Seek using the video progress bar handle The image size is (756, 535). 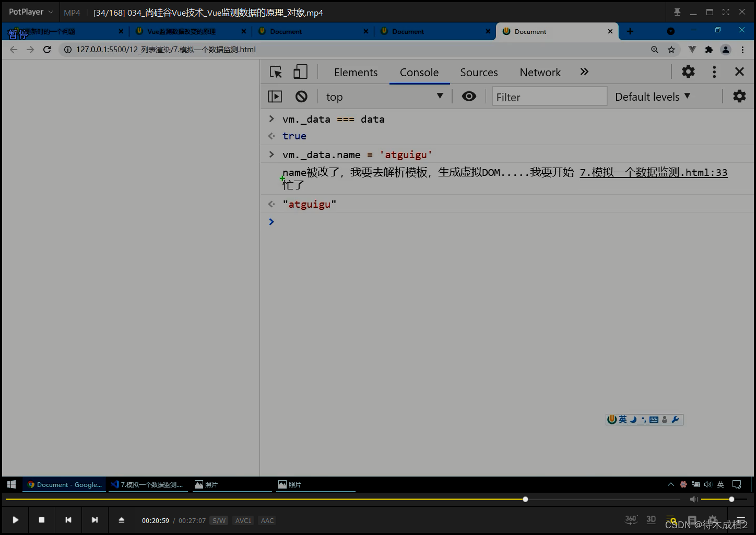click(x=525, y=499)
